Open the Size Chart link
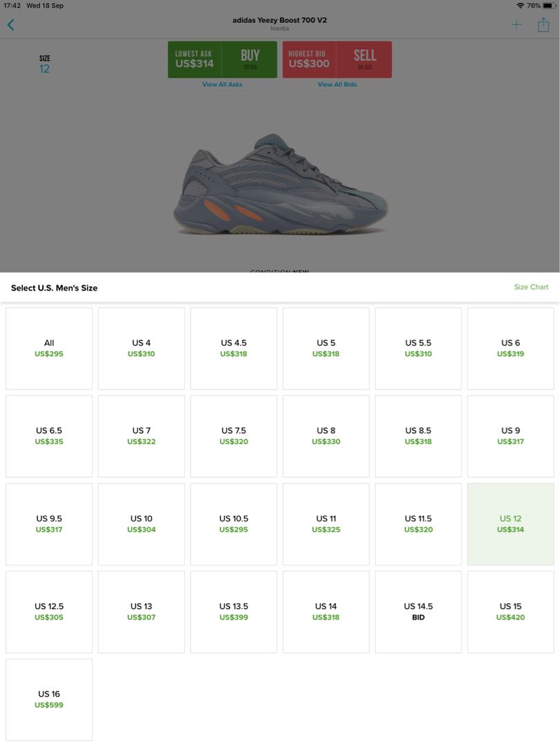 531,287
